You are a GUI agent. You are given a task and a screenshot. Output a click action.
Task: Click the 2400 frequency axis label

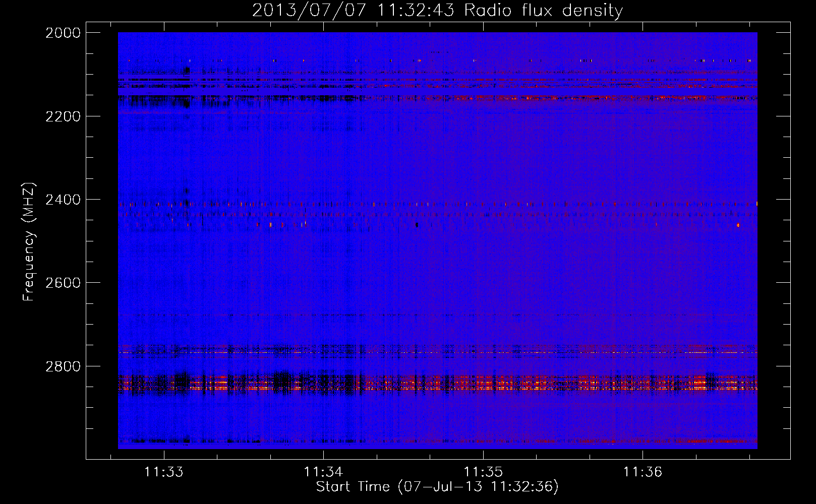coord(63,200)
